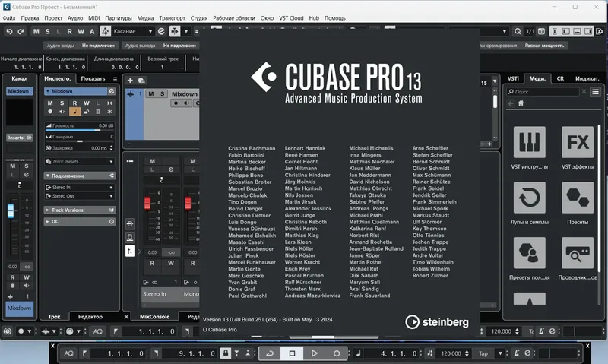Enable record on Mixdown track in track list
608x364 pixels.
[176, 103]
